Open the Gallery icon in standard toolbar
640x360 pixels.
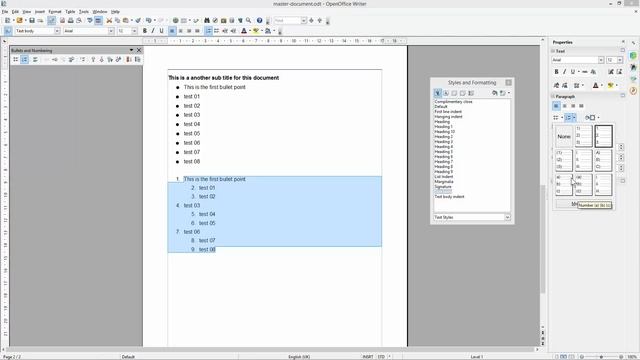click(x=224, y=20)
